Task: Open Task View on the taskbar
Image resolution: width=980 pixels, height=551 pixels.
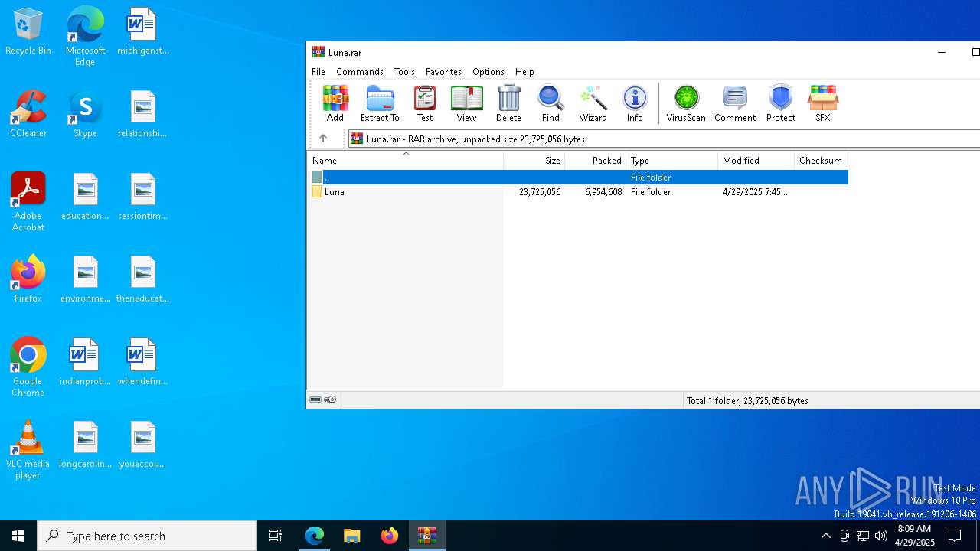Action: (x=276, y=536)
